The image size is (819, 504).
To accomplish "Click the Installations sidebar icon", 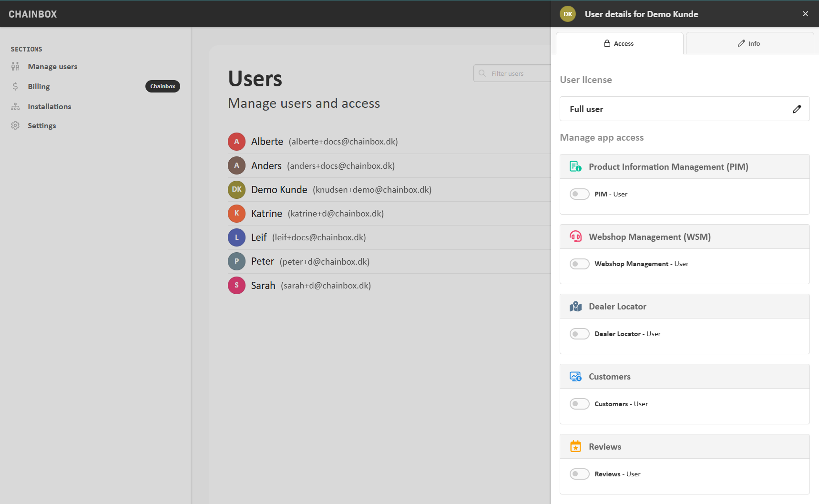I will [x=15, y=106].
